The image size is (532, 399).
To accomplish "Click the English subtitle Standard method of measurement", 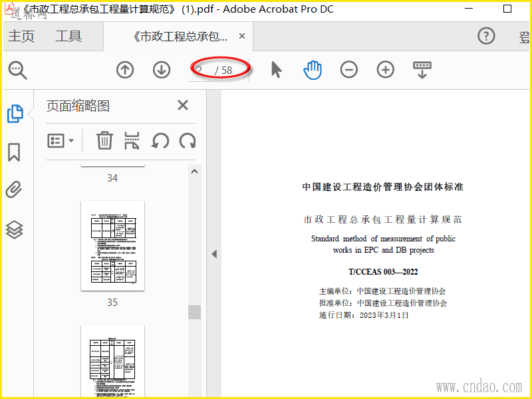I will (x=383, y=244).
